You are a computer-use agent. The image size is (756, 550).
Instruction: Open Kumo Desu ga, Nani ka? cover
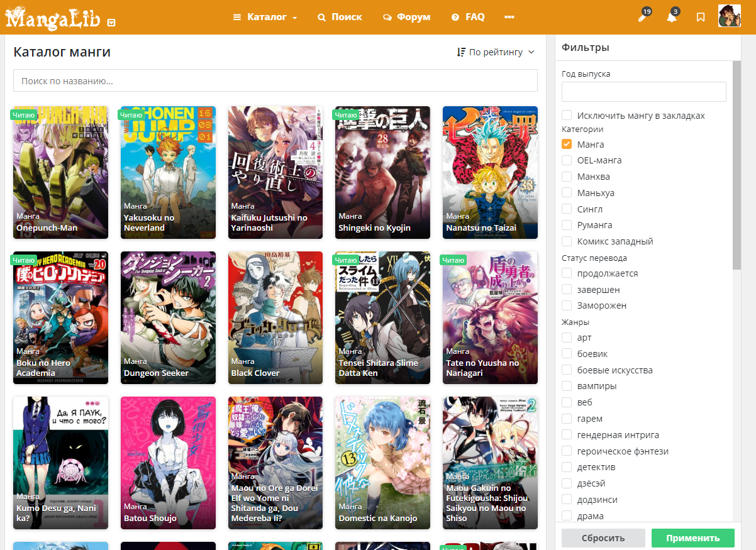[60, 463]
